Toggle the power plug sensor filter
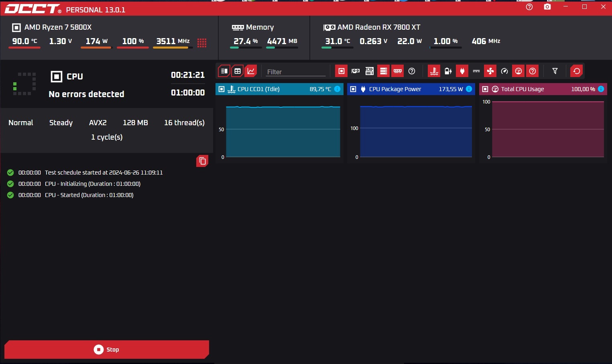 coord(462,71)
